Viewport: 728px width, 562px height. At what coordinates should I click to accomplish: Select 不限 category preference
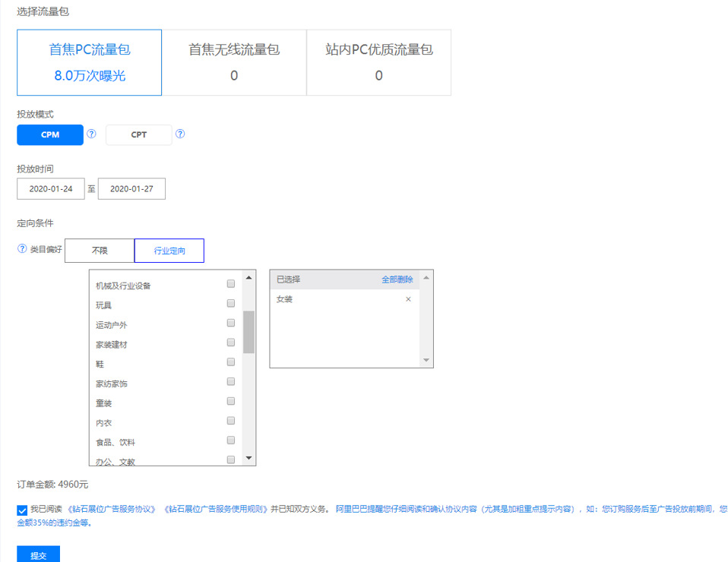click(x=100, y=251)
